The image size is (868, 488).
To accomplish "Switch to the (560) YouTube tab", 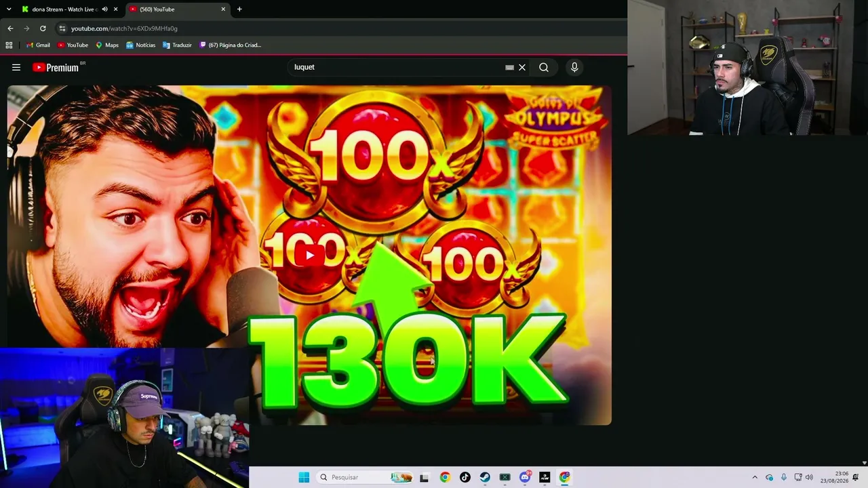I will click(x=176, y=9).
